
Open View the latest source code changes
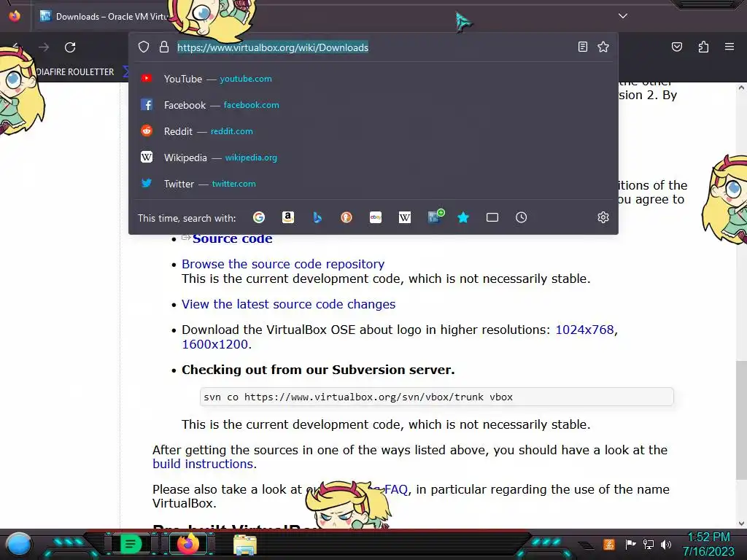click(x=288, y=304)
